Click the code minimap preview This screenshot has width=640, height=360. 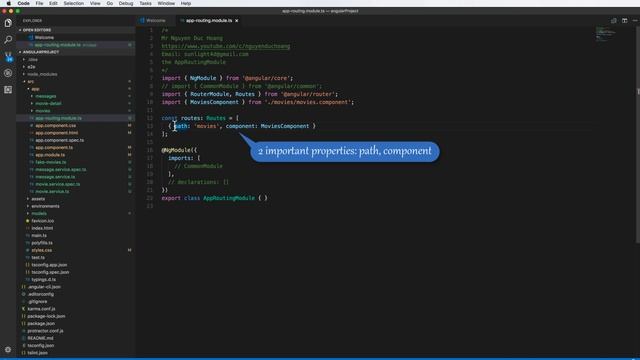[605, 34]
